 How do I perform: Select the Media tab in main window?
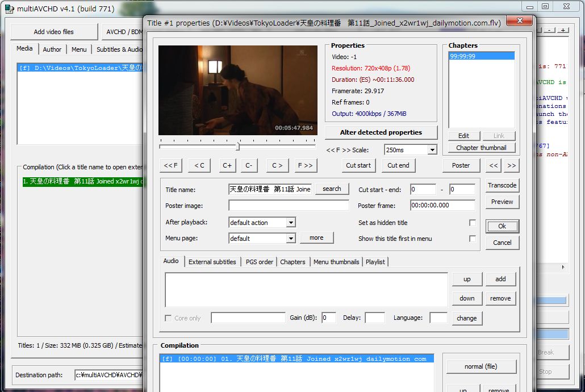(x=24, y=48)
